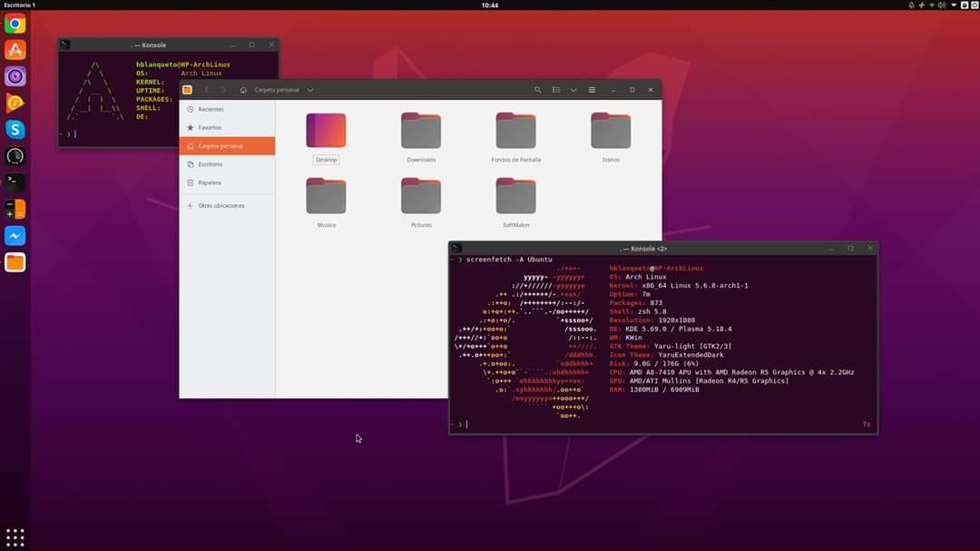Screen dimensions: 980x551
Task: Click the orange file manager icon in header
Action: point(188,90)
